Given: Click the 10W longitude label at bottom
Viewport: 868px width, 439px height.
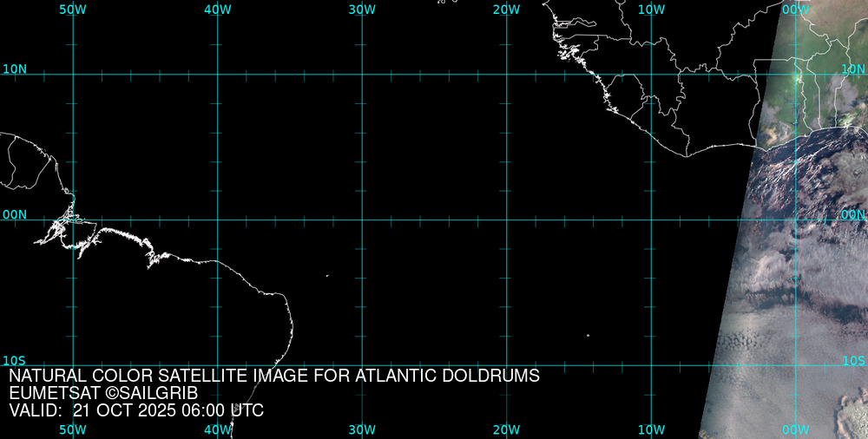Looking at the screenshot, I should click(x=651, y=429).
